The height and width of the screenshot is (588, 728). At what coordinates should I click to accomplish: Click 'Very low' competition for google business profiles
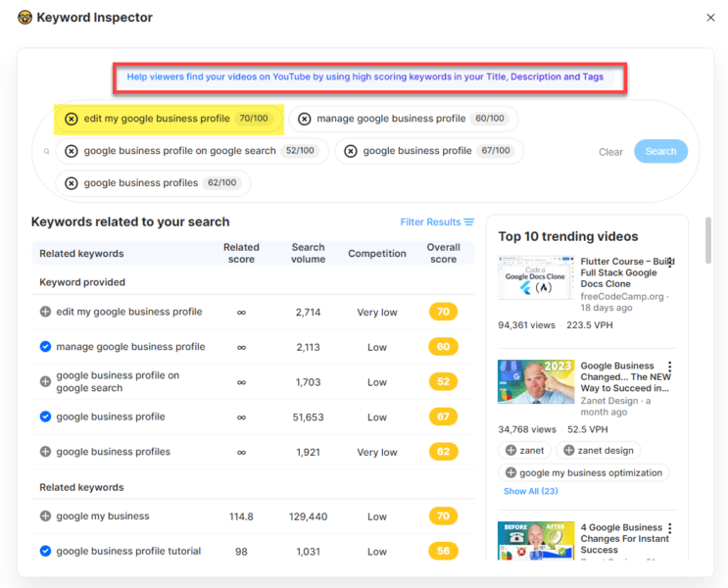tap(377, 452)
